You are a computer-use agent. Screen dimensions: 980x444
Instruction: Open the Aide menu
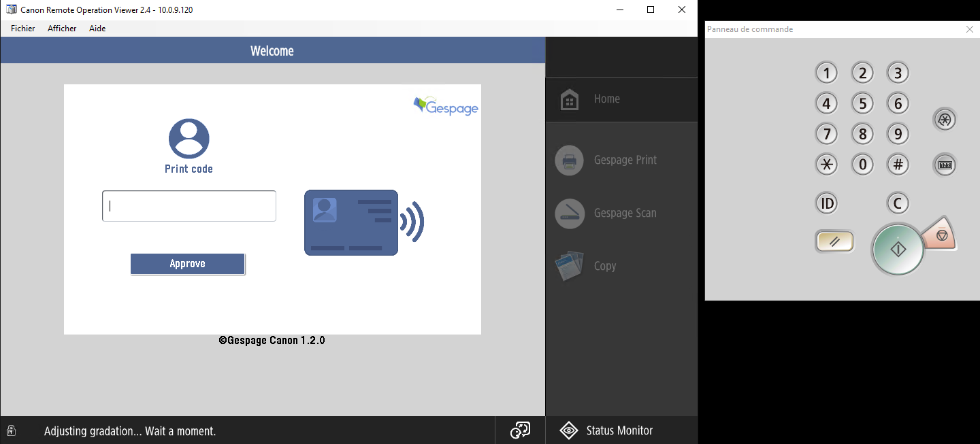(97, 29)
